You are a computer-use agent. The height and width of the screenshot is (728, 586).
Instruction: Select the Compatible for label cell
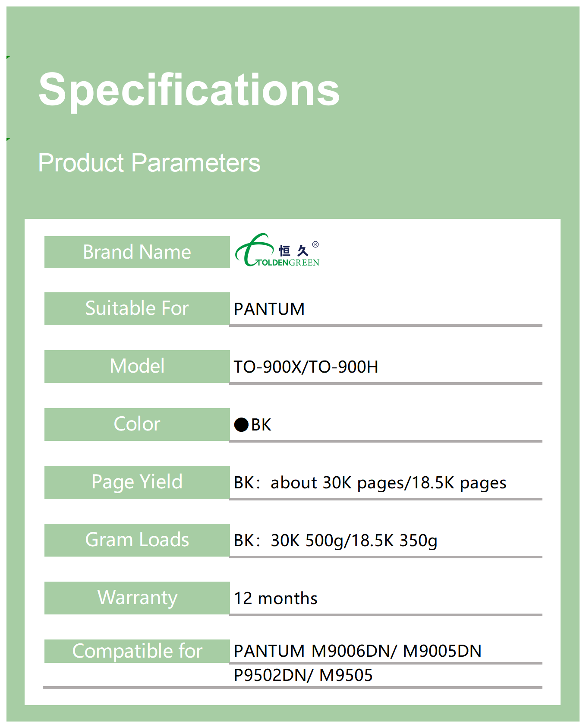point(137,651)
